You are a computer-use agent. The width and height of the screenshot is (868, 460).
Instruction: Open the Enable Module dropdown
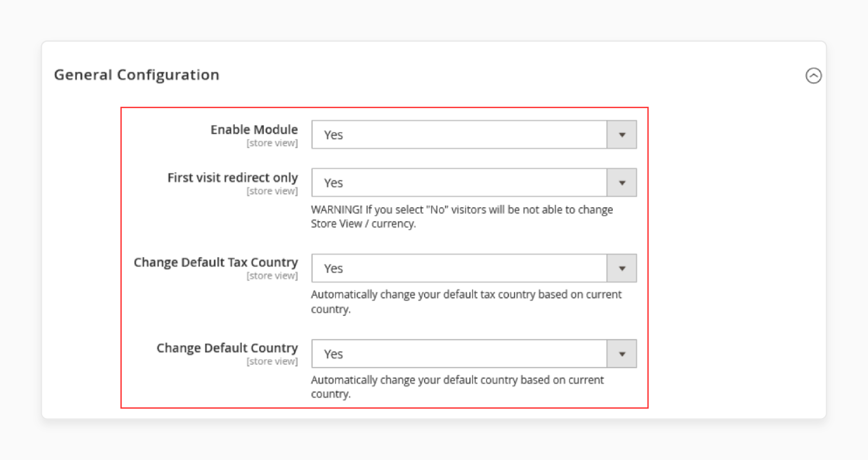(474, 134)
